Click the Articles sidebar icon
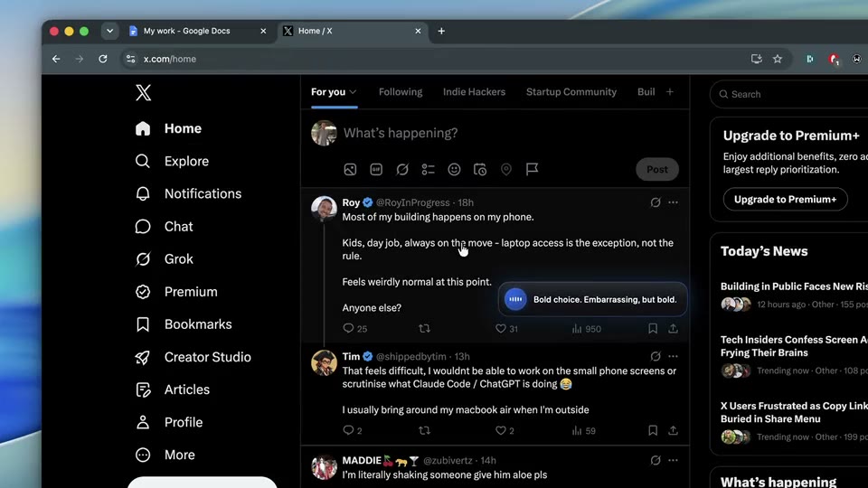The image size is (868, 488). (143, 389)
